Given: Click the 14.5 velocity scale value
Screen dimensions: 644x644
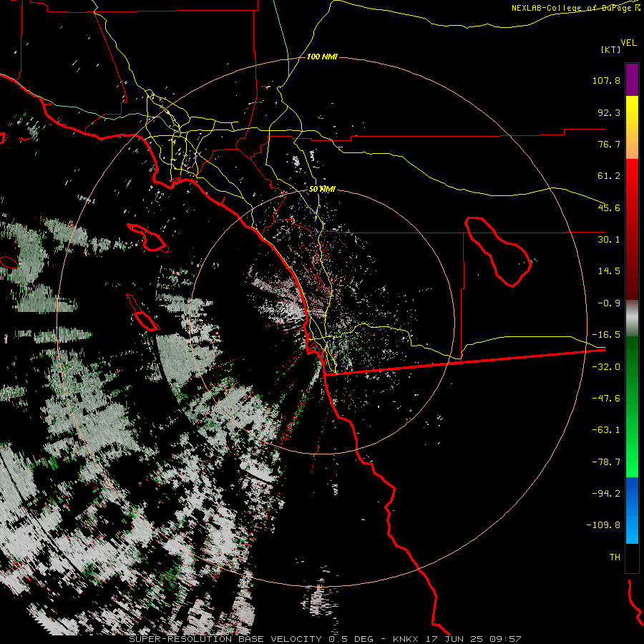Looking at the screenshot, I should point(609,271).
